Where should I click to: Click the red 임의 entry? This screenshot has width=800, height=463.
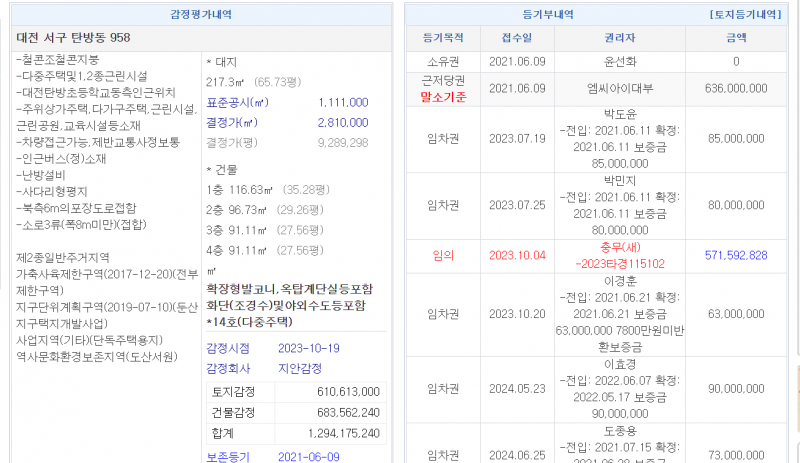(x=443, y=255)
